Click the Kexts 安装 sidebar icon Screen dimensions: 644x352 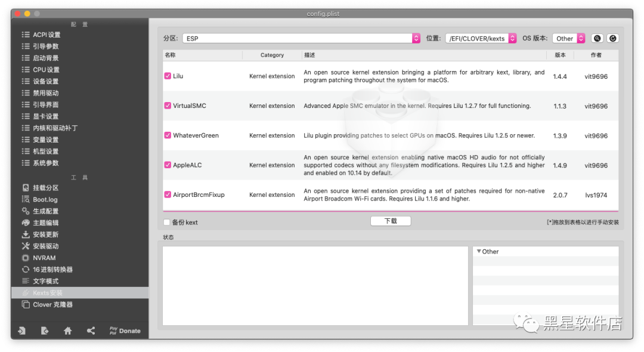[x=26, y=293]
